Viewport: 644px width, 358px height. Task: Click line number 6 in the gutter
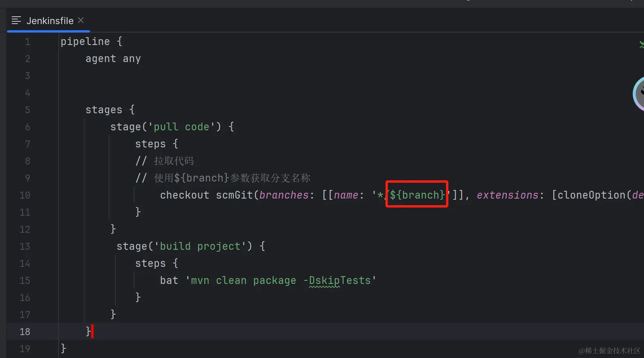27,127
